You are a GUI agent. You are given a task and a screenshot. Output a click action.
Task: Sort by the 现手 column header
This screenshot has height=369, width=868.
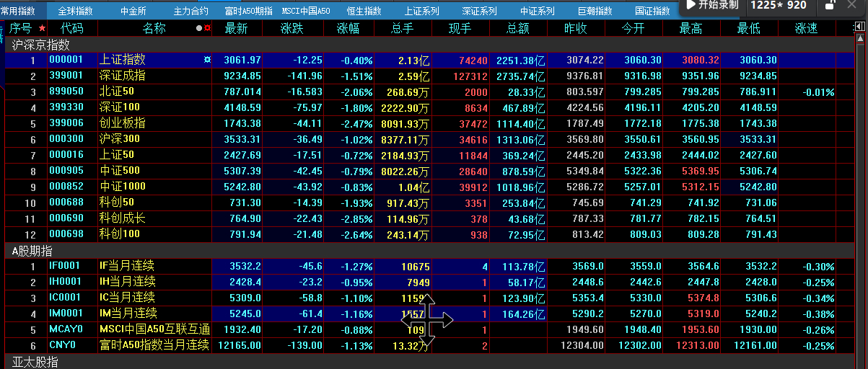[460, 29]
